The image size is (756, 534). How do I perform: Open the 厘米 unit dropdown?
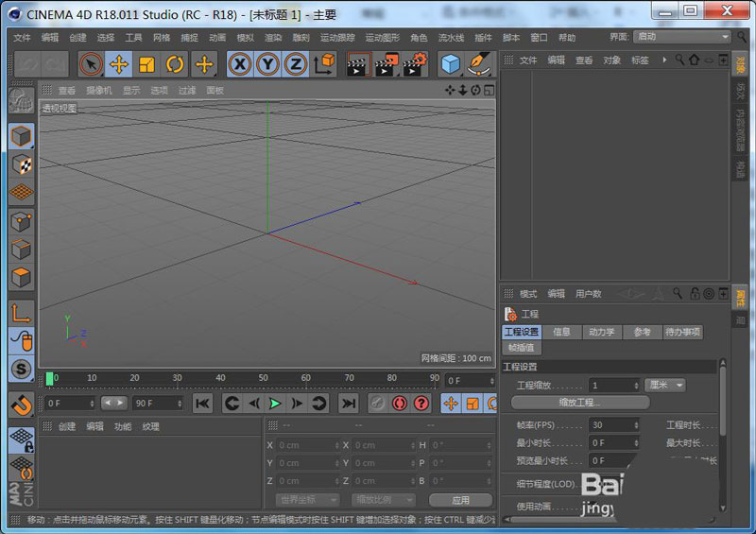[x=665, y=385]
